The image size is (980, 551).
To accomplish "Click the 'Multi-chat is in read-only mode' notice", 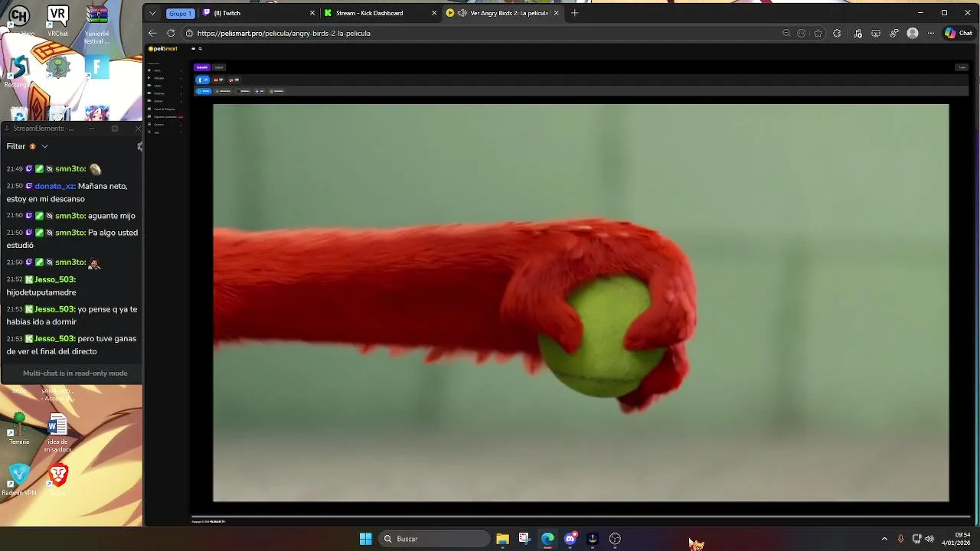I will point(75,373).
